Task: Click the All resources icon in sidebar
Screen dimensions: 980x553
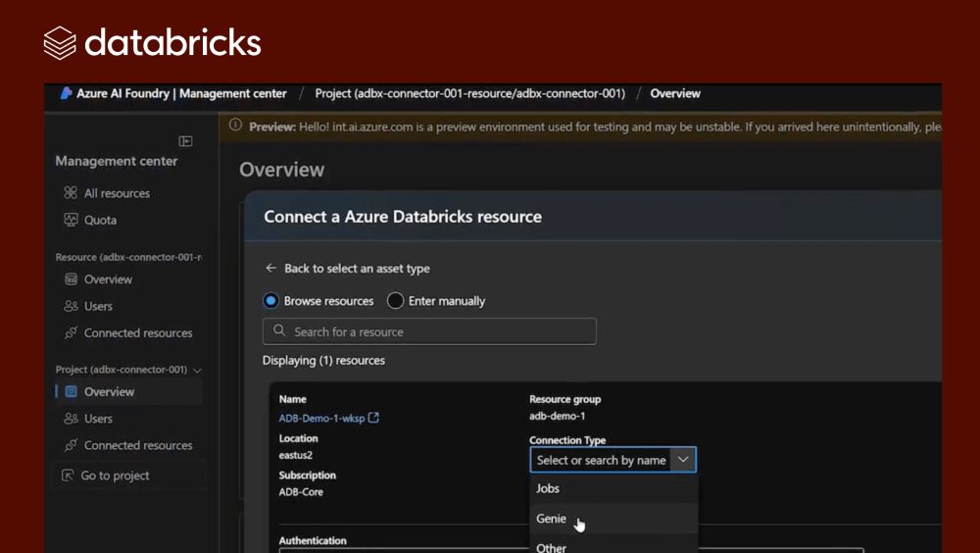Action: tap(71, 193)
